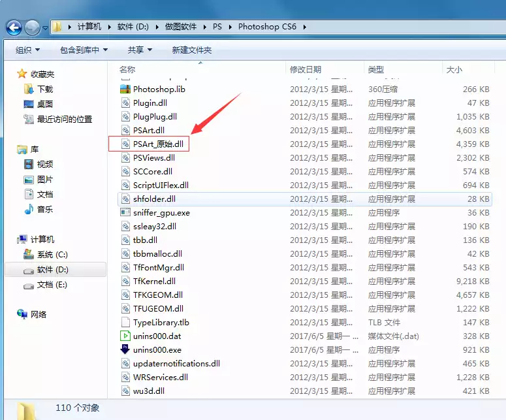Select file updaternotifications.dll
Screen dimensions: 506x420
176,364
